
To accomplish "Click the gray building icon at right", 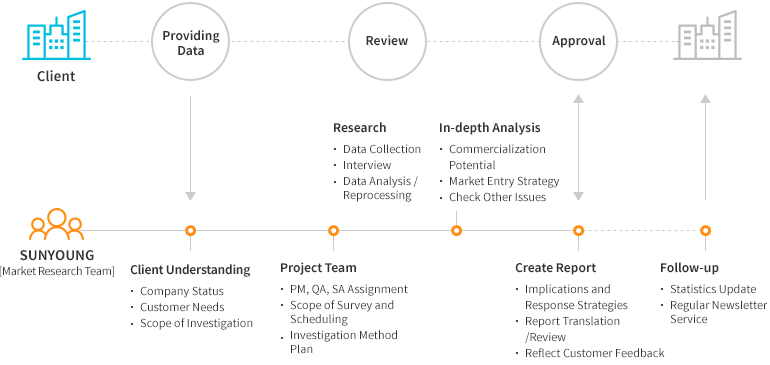I will tap(707, 35).
